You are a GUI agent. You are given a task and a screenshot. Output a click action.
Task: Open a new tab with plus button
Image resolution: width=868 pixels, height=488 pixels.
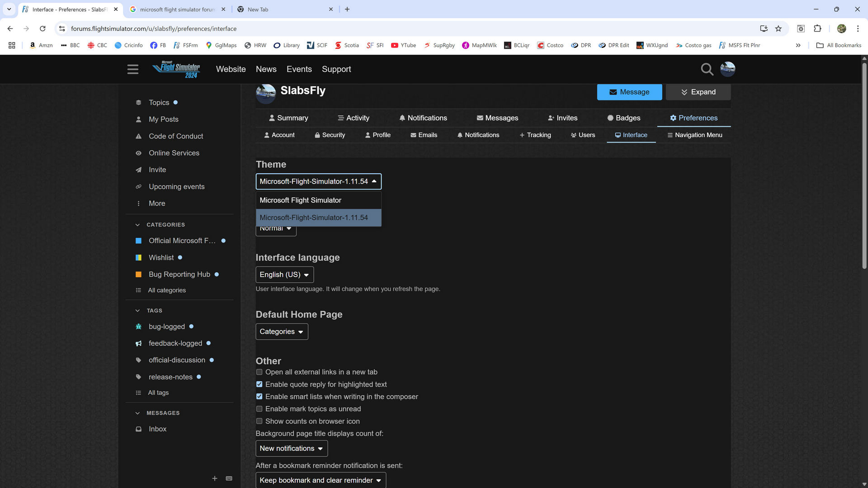pyautogui.click(x=347, y=9)
